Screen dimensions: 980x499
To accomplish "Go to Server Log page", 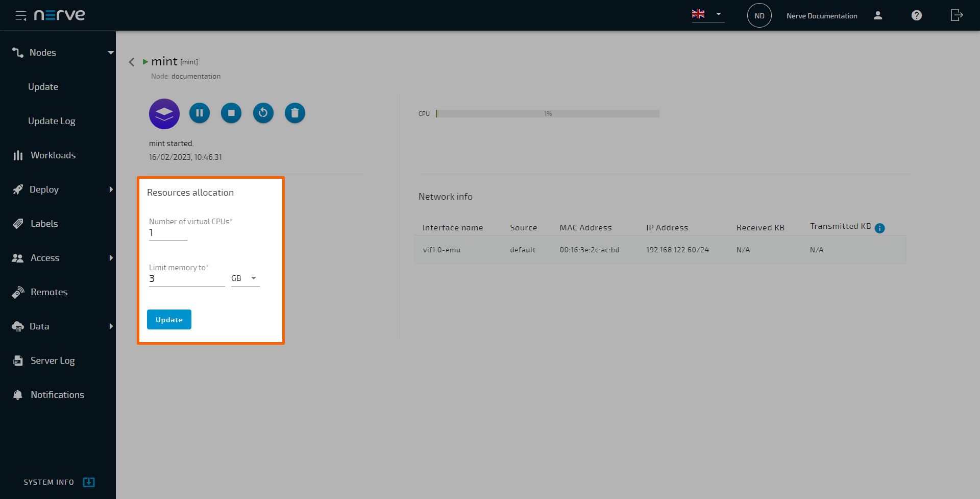I will pos(53,361).
